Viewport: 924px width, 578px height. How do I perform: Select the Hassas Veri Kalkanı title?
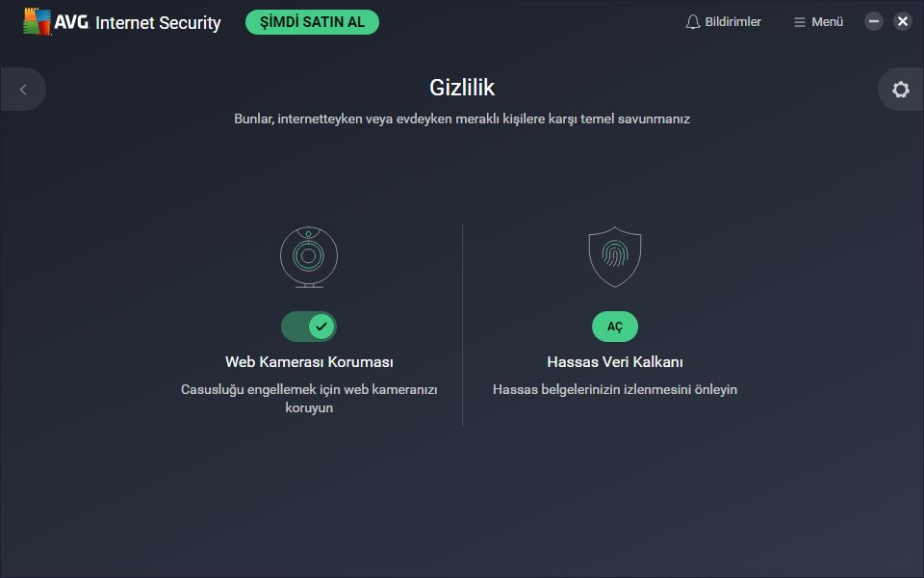coord(615,361)
